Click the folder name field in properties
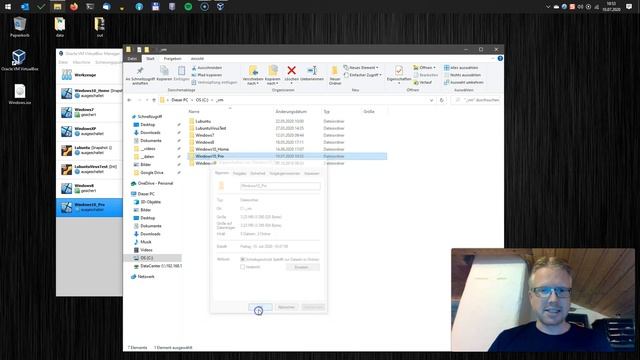 tap(280, 186)
